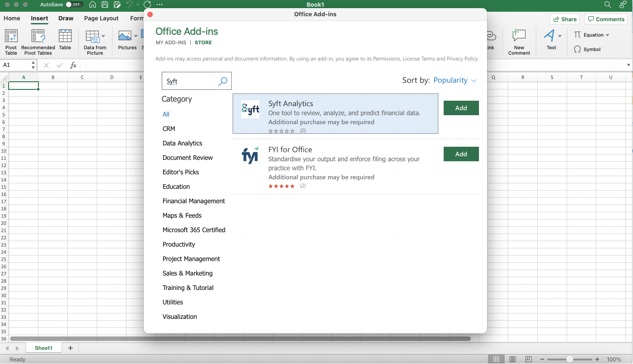Screen dimensions: 633x364
Task: Insert a Pivot Table
Action: coord(11,41)
